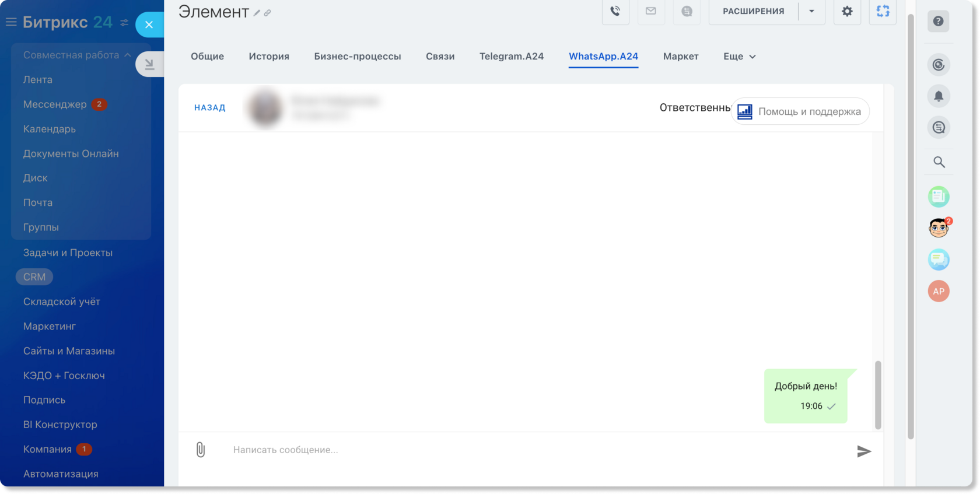Click the search magnifier icon
The width and height of the screenshot is (980, 494).
939,162
